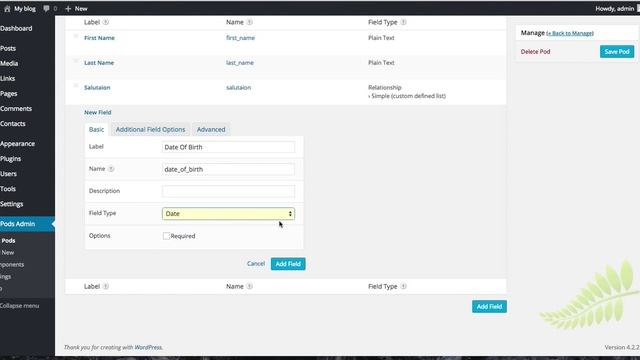Click the WordPress link in footer
640x360 pixels.
(148, 347)
